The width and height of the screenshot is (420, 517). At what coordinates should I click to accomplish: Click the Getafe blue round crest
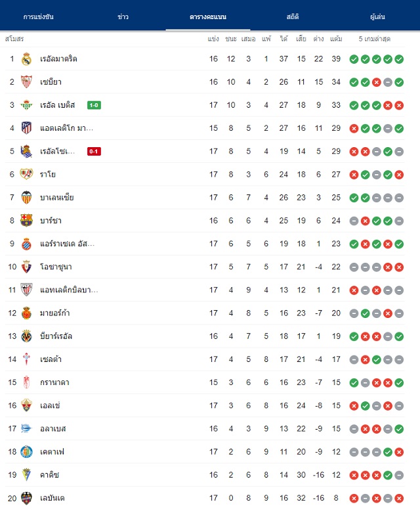tap(26, 452)
